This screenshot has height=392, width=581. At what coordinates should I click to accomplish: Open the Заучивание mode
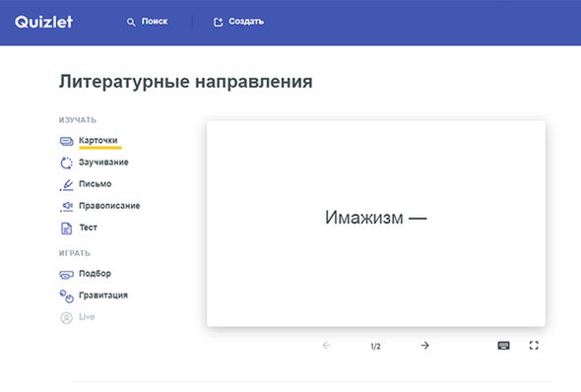103,163
